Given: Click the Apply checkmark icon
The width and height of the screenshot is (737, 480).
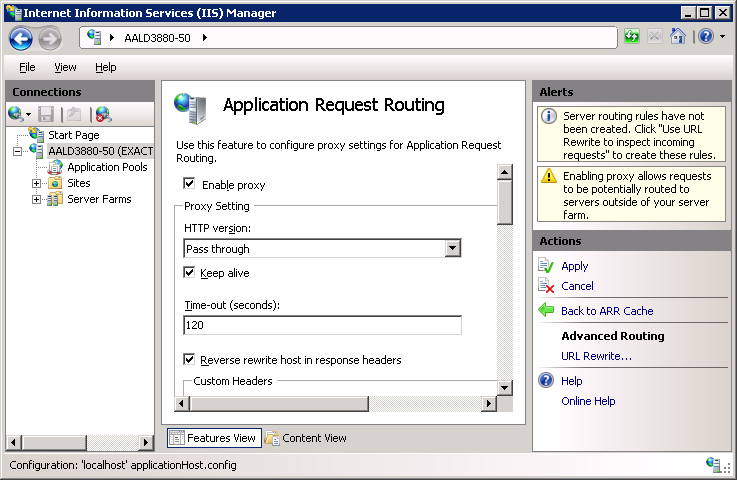Looking at the screenshot, I should [546, 266].
